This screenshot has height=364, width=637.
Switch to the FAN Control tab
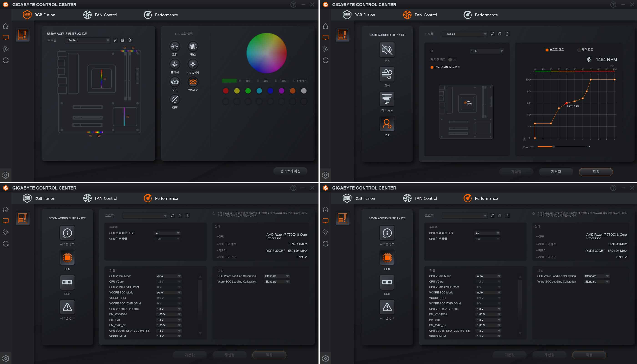coord(100,15)
